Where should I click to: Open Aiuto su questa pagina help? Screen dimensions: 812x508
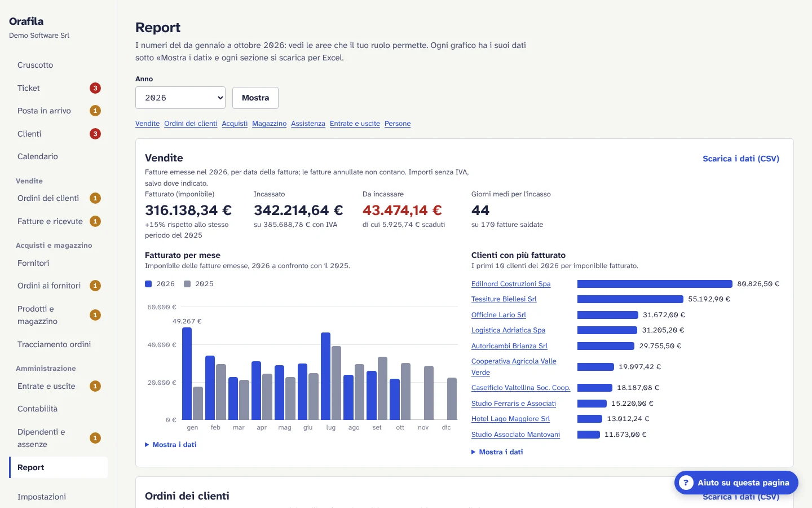click(736, 483)
